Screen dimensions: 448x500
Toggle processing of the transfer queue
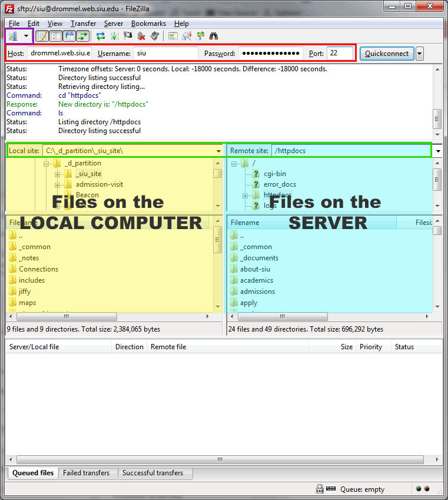114,36
